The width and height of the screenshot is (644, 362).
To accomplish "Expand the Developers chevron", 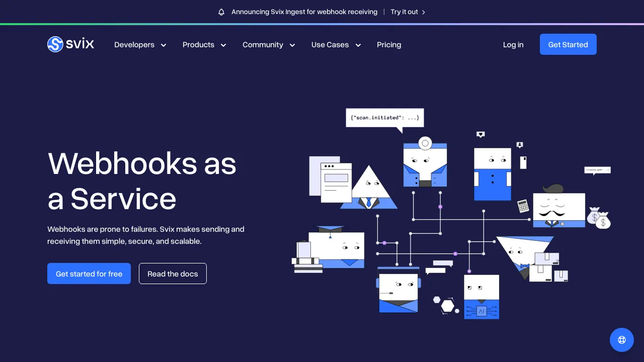I will point(164,45).
